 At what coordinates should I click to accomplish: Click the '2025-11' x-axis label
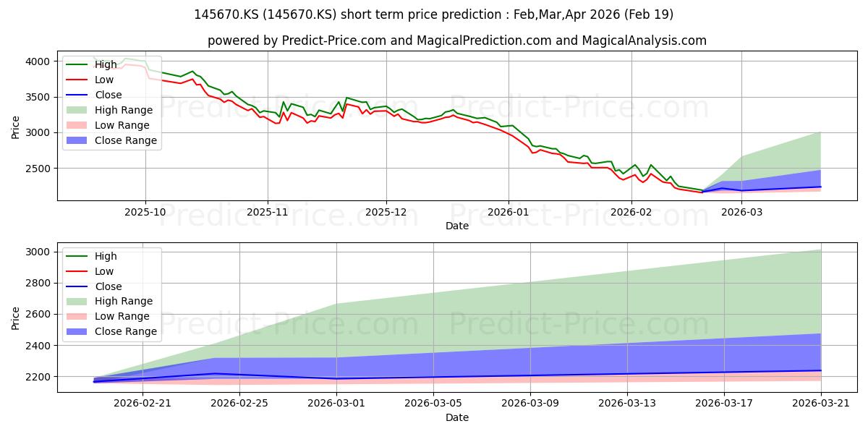point(268,213)
